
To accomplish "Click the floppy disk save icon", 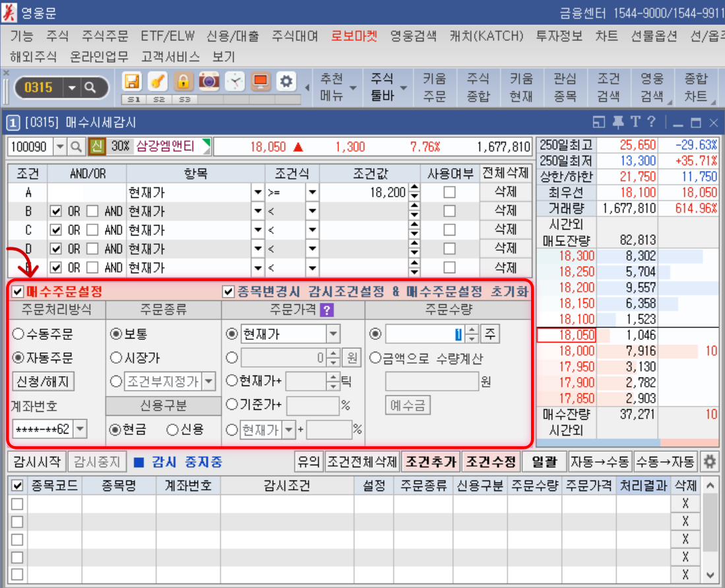I will point(132,81).
